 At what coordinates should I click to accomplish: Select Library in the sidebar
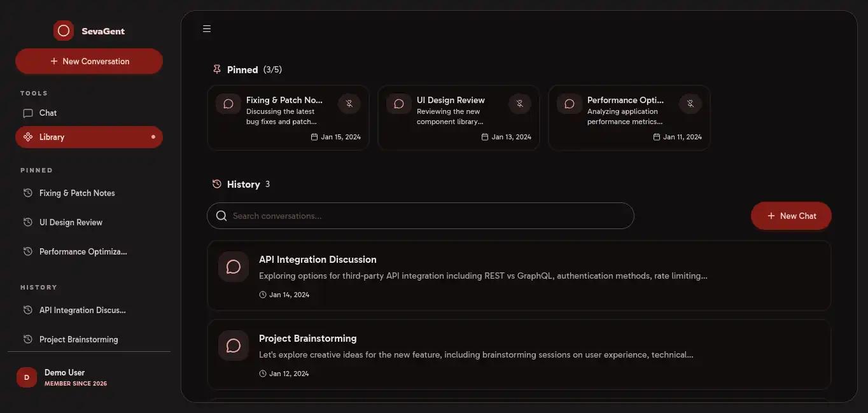[89, 137]
